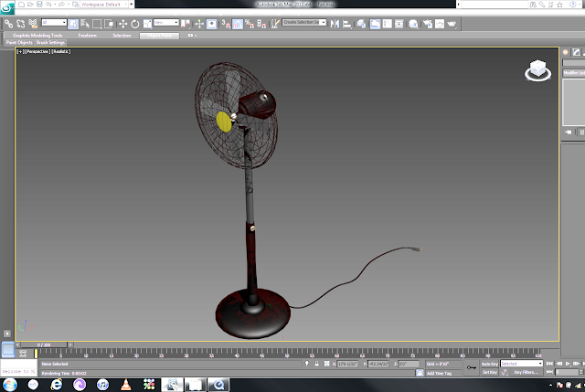
Task: Switch to the Freeform ribbon tab
Action: 88,36
